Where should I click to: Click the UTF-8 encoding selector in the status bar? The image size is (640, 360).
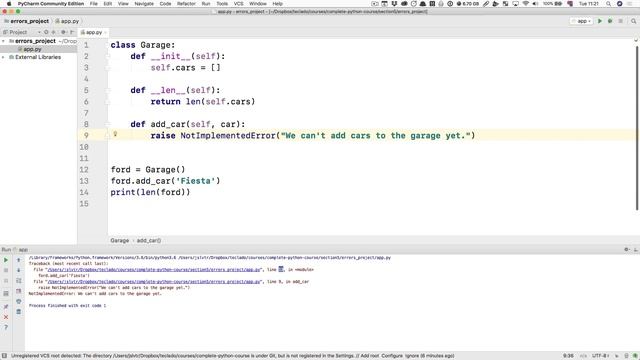[600, 356]
